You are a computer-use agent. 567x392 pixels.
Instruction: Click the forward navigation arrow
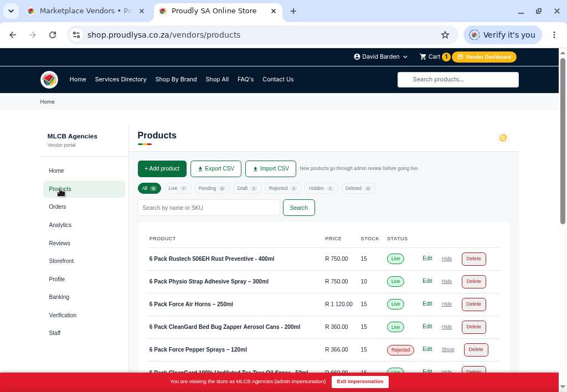[33, 35]
